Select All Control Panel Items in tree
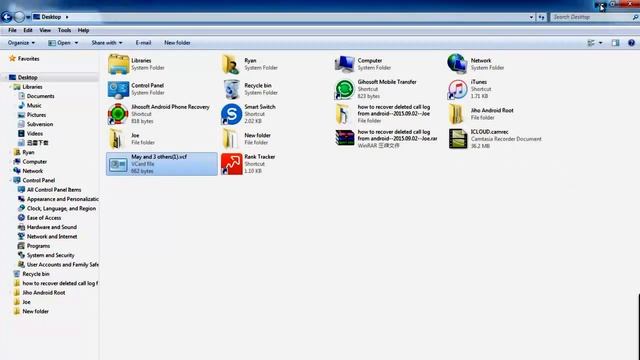The width and height of the screenshot is (640, 360). tap(54, 190)
